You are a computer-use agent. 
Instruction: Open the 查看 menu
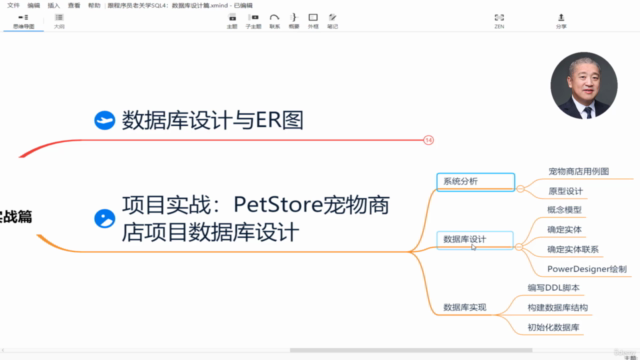tap(74, 5)
